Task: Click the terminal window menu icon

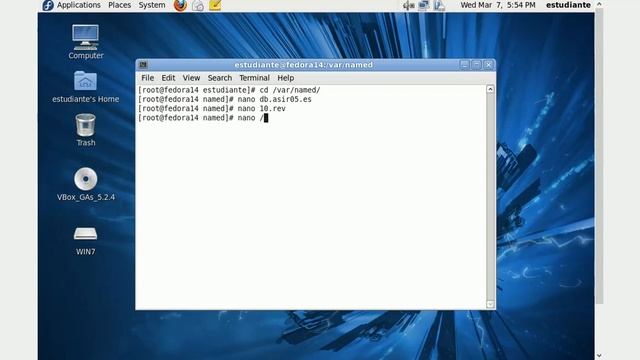Action: (143, 65)
